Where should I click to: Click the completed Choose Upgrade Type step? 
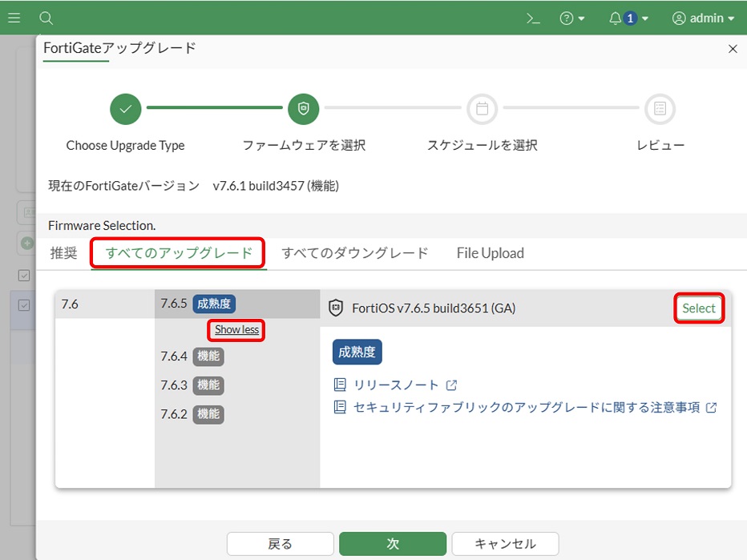pyautogui.click(x=125, y=109)
